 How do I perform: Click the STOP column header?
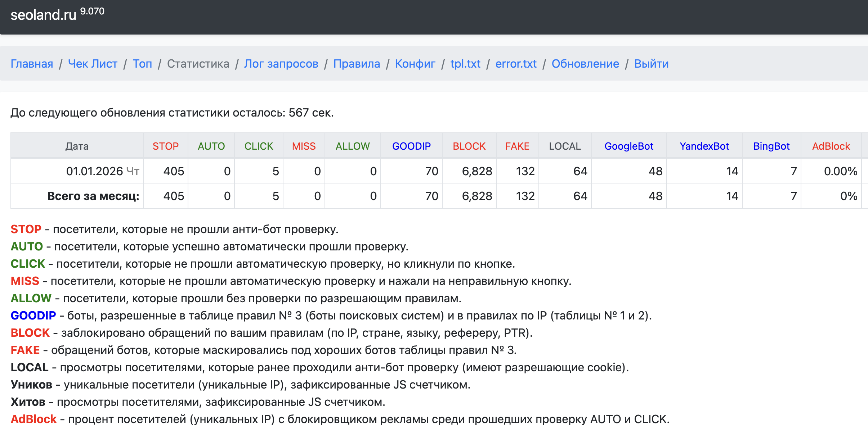click(165, 146)
